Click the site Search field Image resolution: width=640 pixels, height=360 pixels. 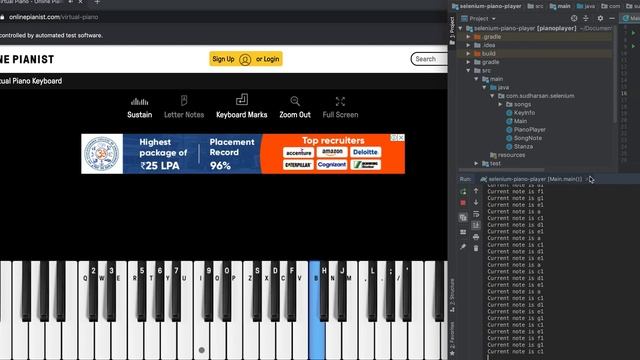pos(429,59)
